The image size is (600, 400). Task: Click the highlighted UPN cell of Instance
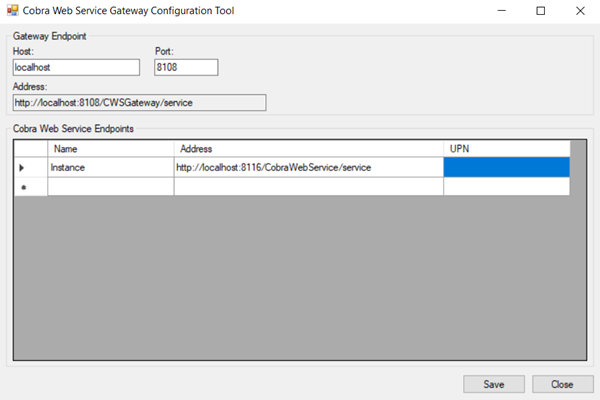tap(506, 167)
